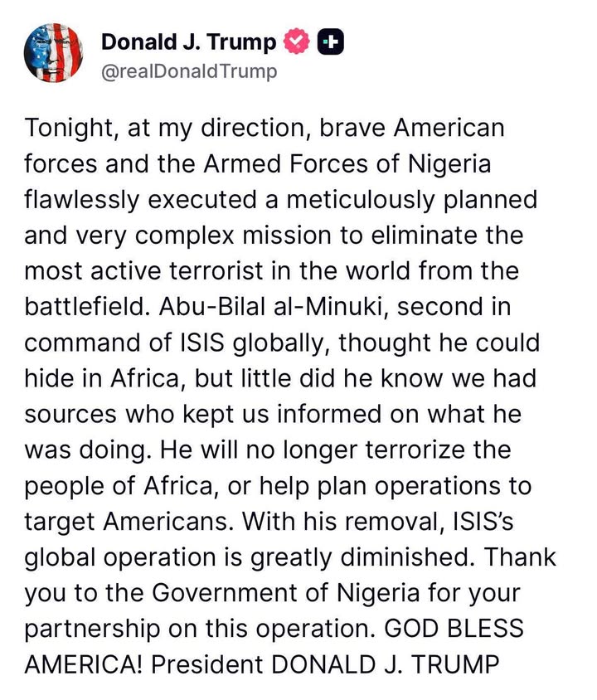Screen dimensions: 597x700
Task: Click the words "flawlessly executed" in the post
Action: [141, 200]
